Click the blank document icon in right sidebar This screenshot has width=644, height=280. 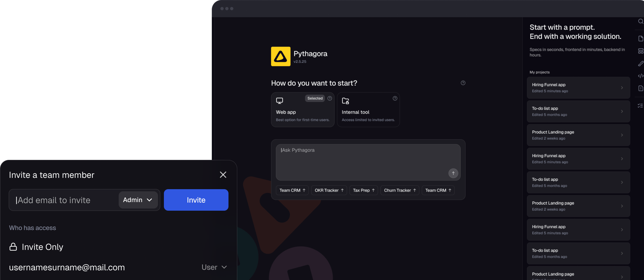pos(641,39)
